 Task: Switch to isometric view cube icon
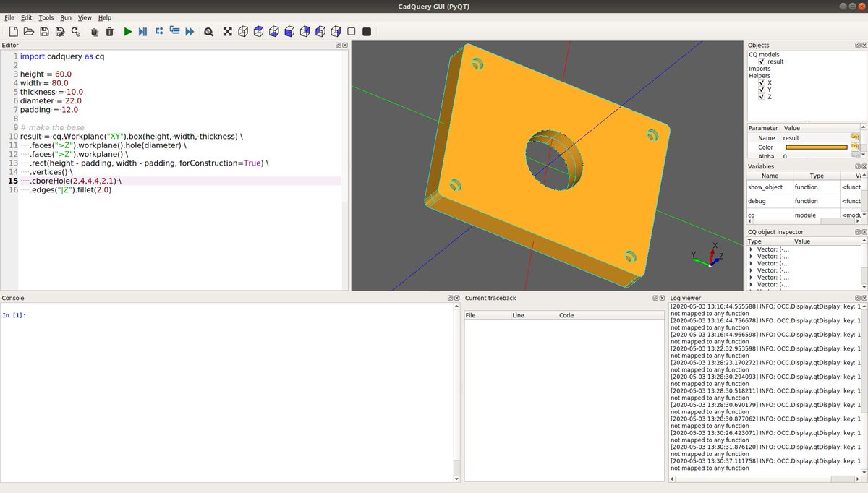tap(243, 31)
